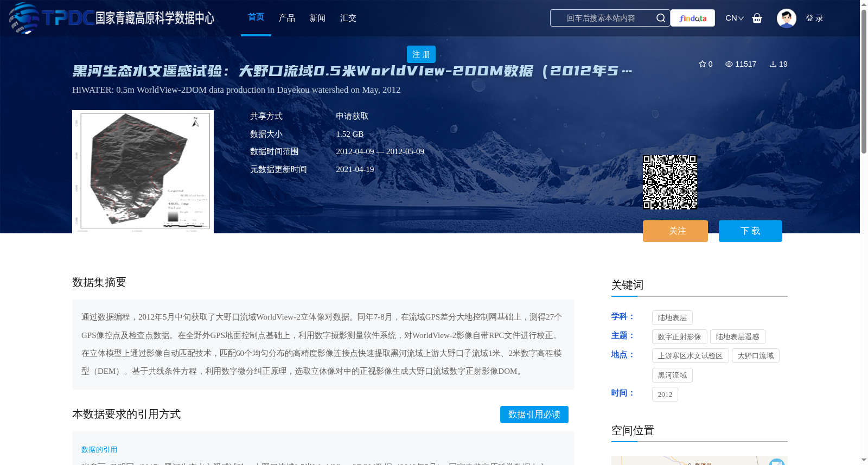Click the 数字正射影像 keyword tag
The height and width of the screenshot is (465, 868).
coord(679,337)
